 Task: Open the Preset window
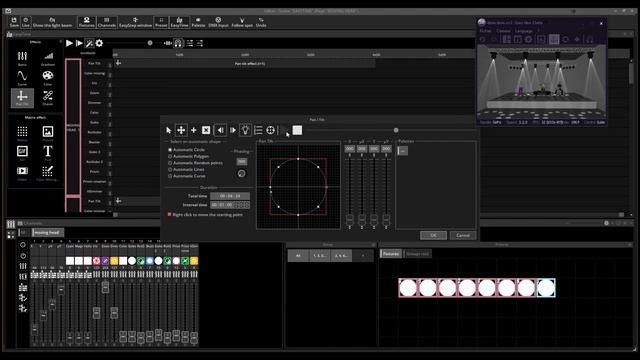(x=161, y=22)
